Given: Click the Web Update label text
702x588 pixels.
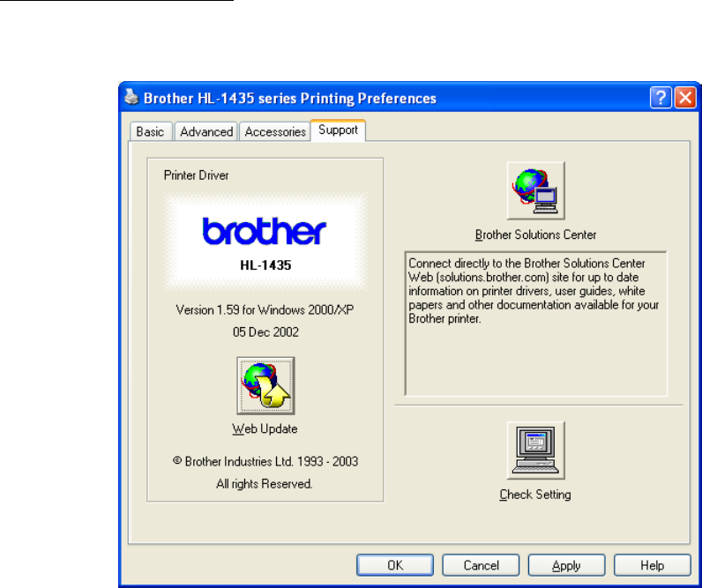Looking at the screenshot, I should tap(265, 428).
